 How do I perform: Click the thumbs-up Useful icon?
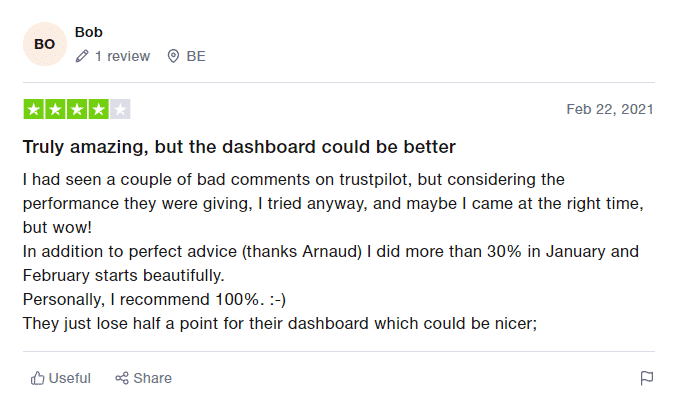(x=38, y=378)
